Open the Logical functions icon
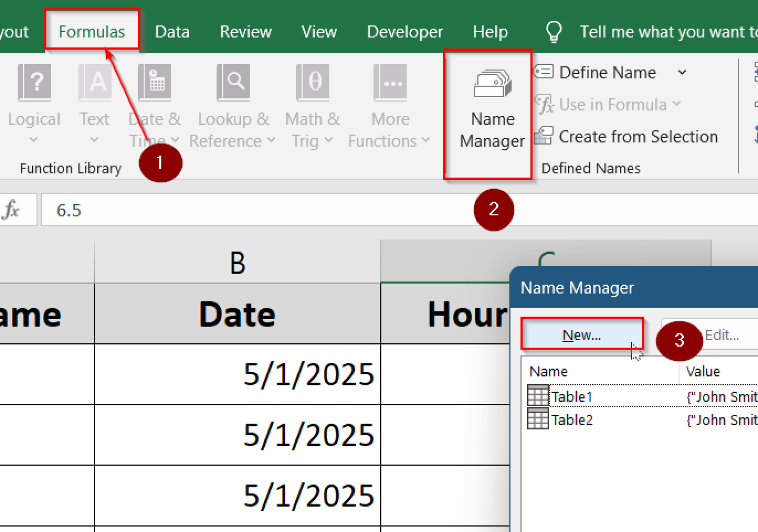This screenshot has height=532, width=758. point(34,83)
